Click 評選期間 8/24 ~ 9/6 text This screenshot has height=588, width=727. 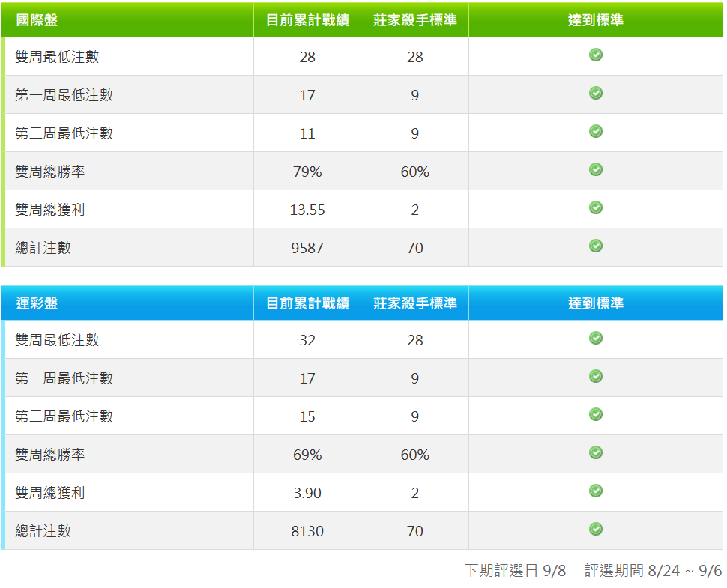(654, 570)
